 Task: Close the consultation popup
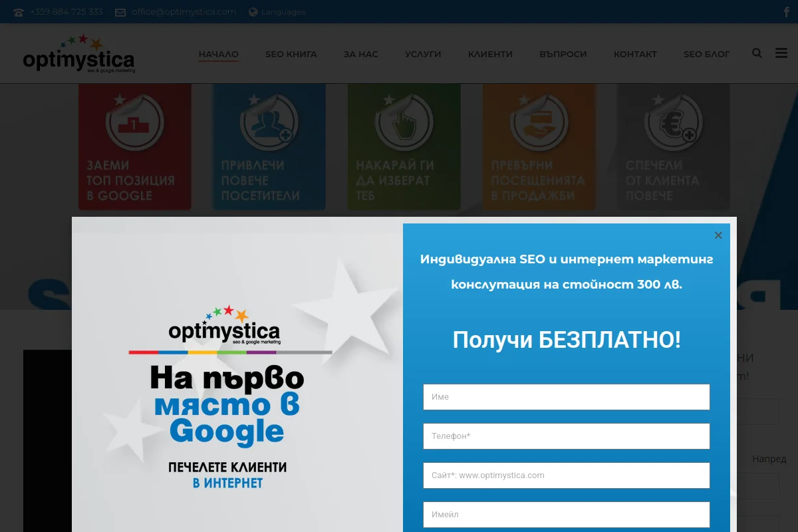pyautogui.click(x=718, y=235)
